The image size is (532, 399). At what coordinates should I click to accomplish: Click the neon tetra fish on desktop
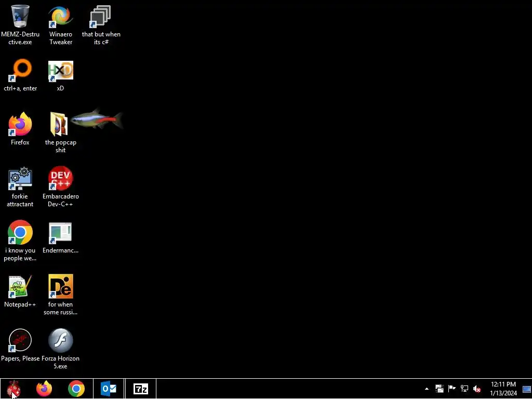click(x=97, y=119)
